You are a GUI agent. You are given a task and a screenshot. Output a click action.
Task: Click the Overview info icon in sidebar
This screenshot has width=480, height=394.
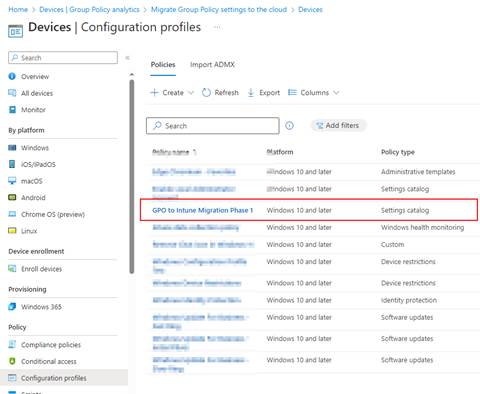pos(12,76)
